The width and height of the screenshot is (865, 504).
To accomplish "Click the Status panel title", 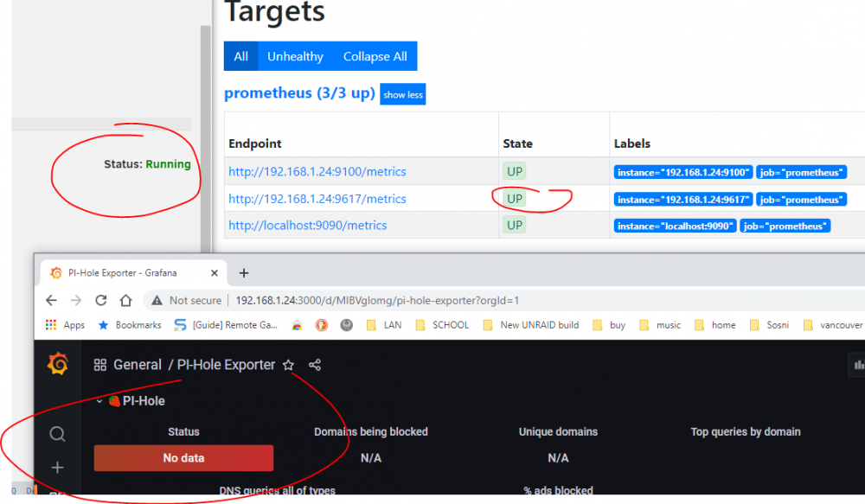I will click(x=183, y=431).
